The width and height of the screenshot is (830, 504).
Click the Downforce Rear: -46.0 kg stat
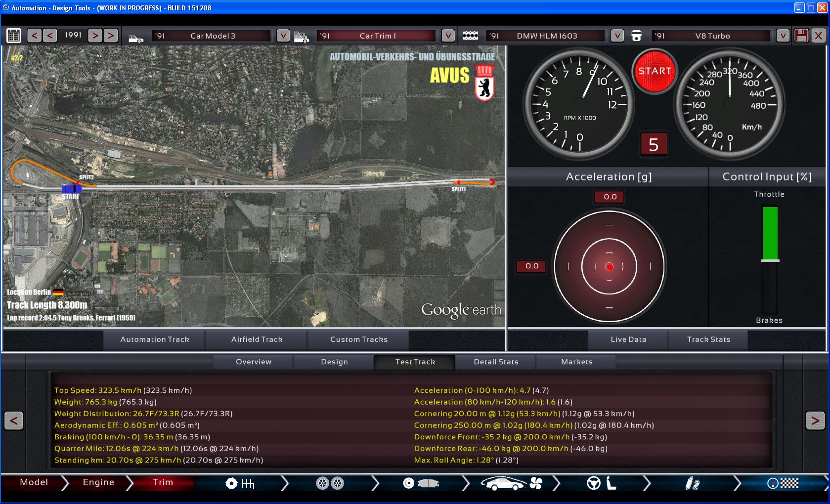[x=511, y=449]
